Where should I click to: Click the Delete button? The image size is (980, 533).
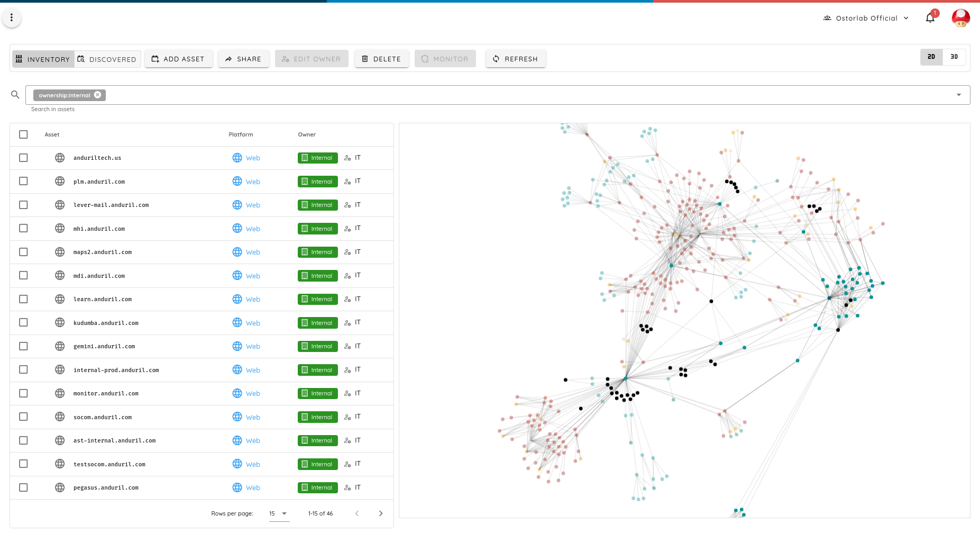click(x=381, y=59)
